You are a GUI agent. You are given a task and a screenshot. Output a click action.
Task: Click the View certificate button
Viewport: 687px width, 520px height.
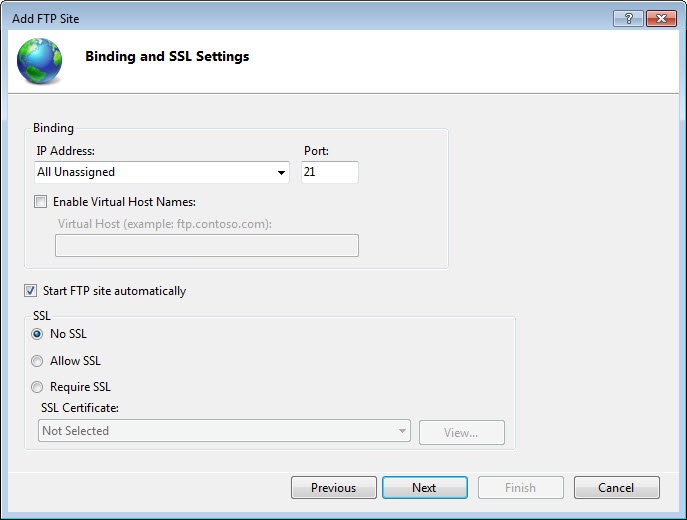coord(461,432)
